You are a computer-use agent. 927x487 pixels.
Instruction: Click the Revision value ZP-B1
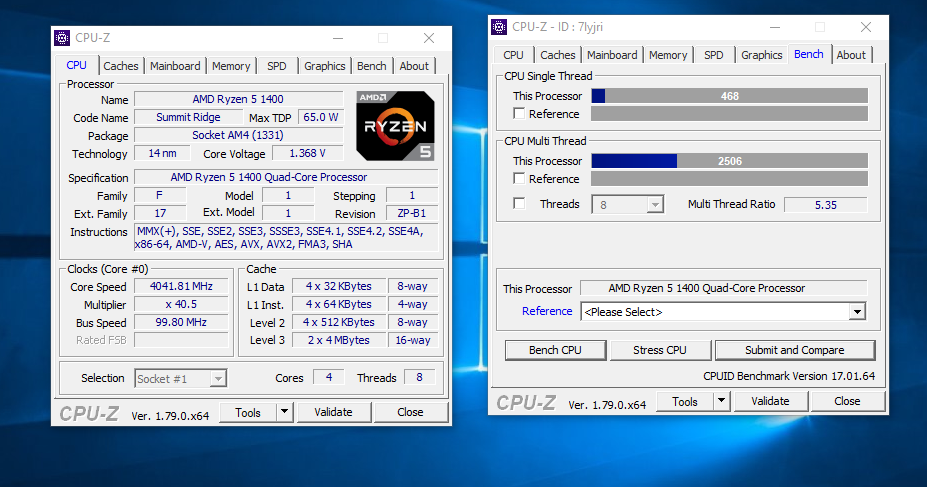[411, 213]
